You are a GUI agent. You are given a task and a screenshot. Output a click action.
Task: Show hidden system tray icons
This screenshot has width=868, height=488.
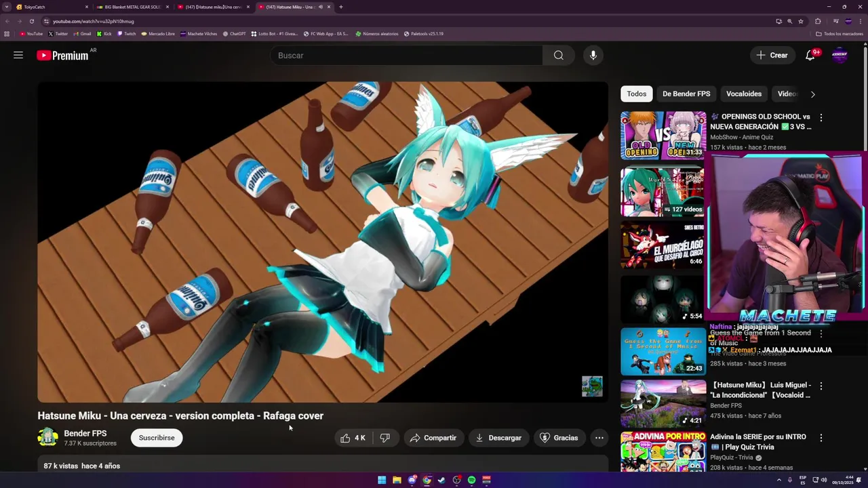(778, 480)
